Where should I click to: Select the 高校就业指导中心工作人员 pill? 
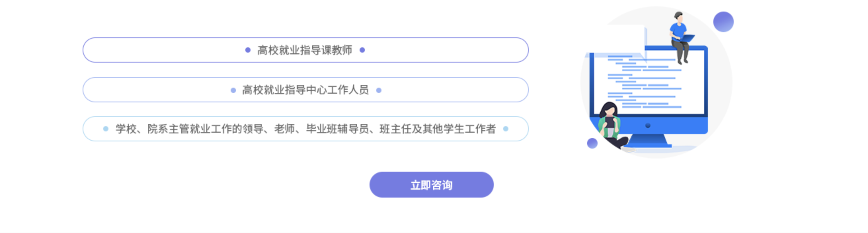[x=305, y=90]
